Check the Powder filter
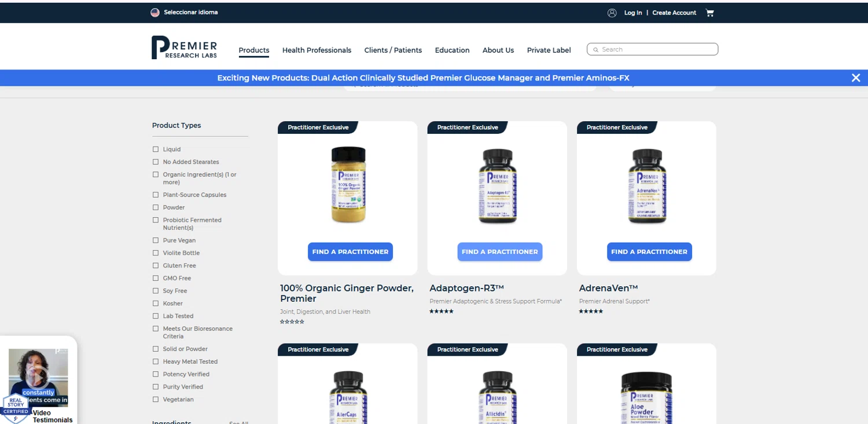868x424 pixels. tap(155, 207)
